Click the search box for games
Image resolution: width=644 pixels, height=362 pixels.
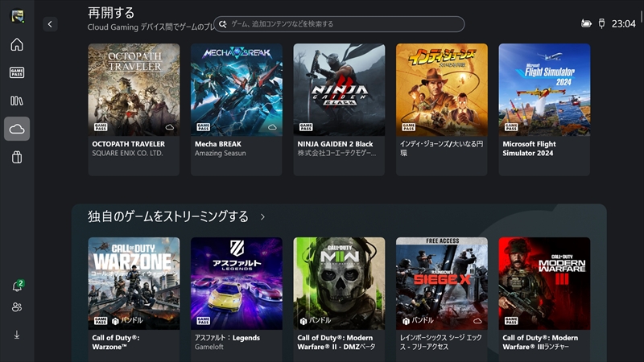click(x=339, y=24)
